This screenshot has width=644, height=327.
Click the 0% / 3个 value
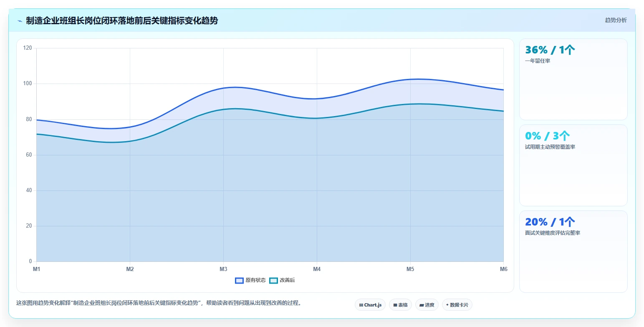pos(548,136)
